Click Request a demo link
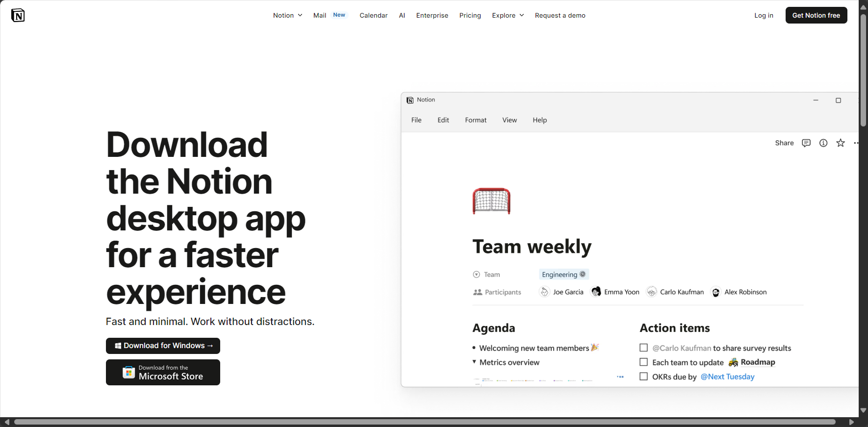Screen dimensions: 868x427 coord(560,15)
